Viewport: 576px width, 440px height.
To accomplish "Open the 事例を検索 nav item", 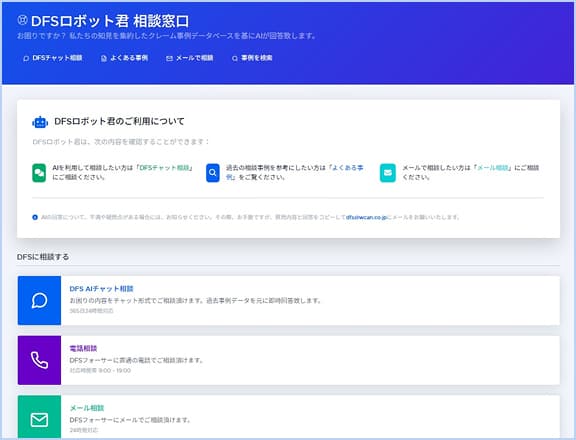I will click(x=252, y=58).
